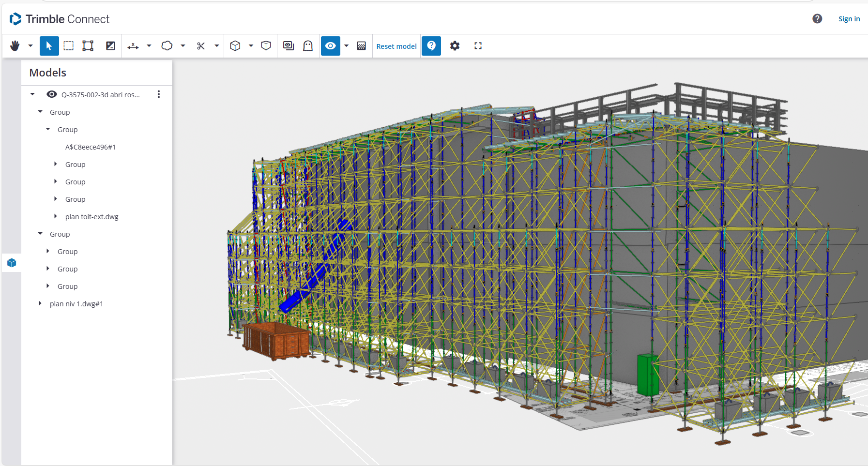Enter fullscreen mode
The image size is (868, 466).
(x=478, y=46)
